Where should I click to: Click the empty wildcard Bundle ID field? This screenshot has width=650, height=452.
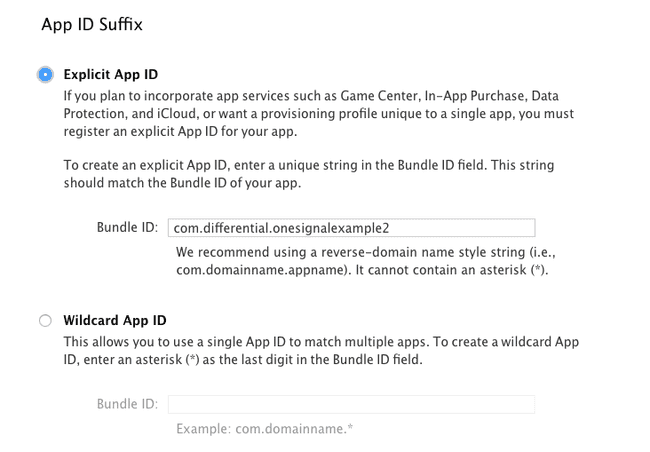pos(352,404)
